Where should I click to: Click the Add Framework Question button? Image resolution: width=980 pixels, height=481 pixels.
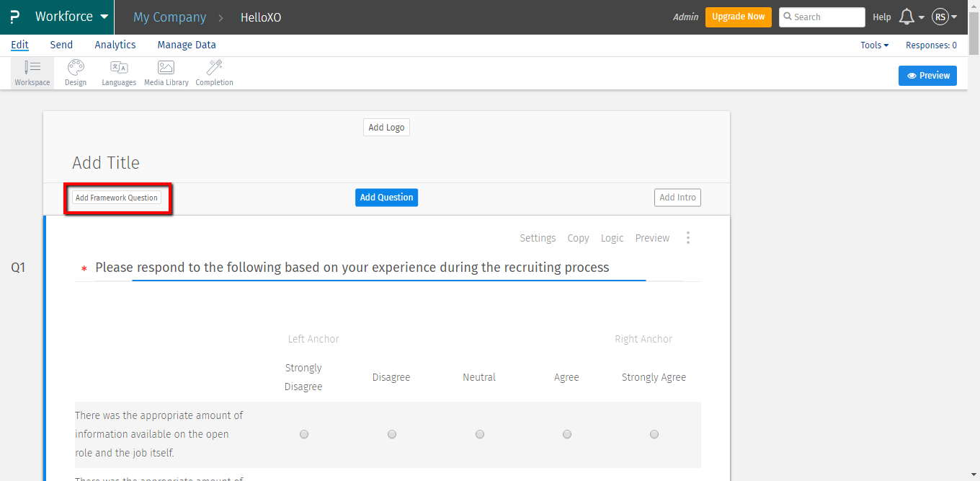click(x=117, y=198)
